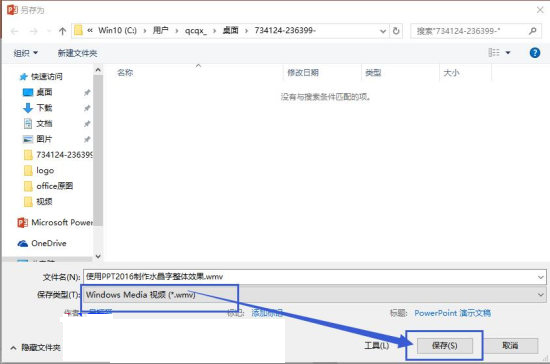Select OneDrive in navigation pane
Viewport: 550px width, 364px height.
[x=49, y=243]
